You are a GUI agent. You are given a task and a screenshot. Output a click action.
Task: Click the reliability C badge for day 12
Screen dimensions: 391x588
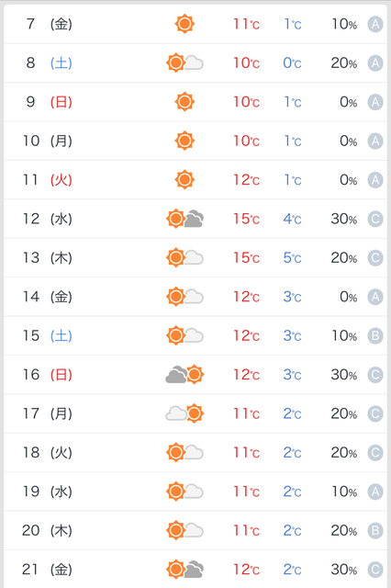click(x=374, y=219)
